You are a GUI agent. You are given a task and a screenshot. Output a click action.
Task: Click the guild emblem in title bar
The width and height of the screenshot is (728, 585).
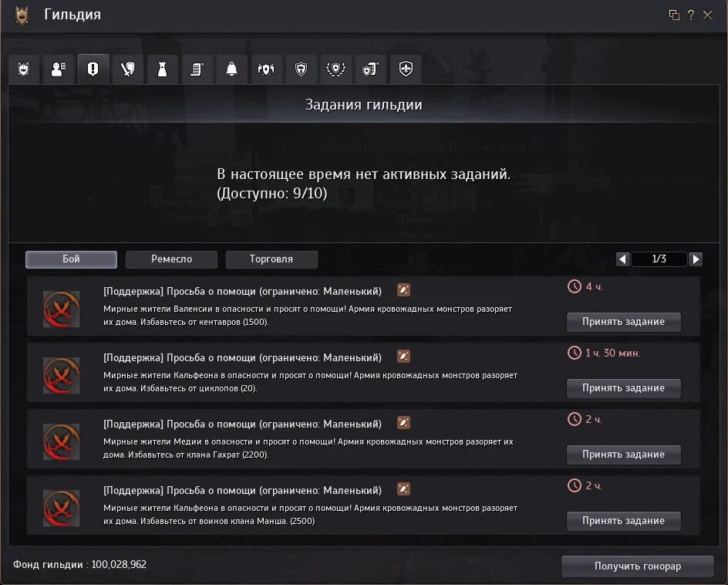[x=22, y=15]
